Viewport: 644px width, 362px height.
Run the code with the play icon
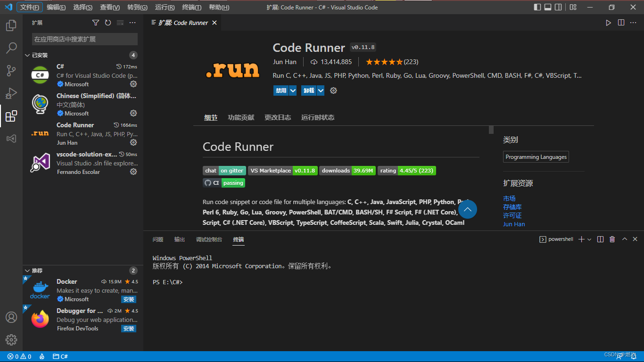[x=609, y=23]
